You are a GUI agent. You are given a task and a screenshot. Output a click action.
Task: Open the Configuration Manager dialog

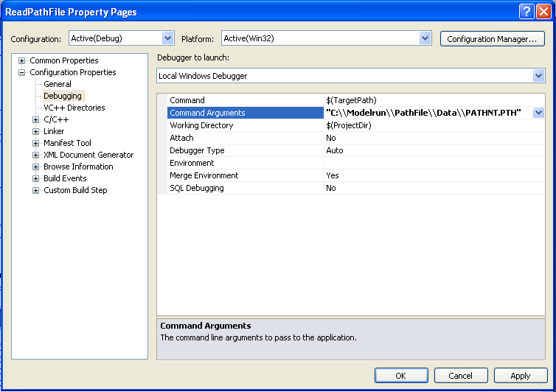click(x=492, y=38)
